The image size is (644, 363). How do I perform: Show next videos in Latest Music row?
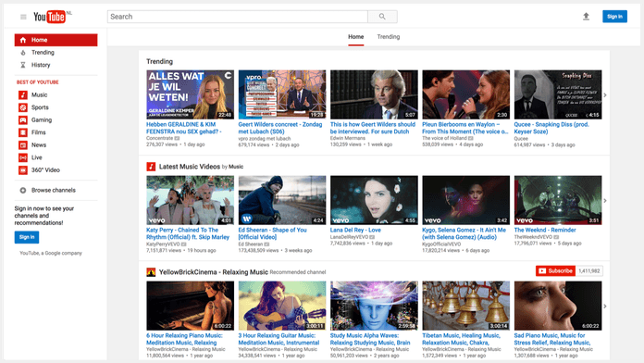[605, 201]
